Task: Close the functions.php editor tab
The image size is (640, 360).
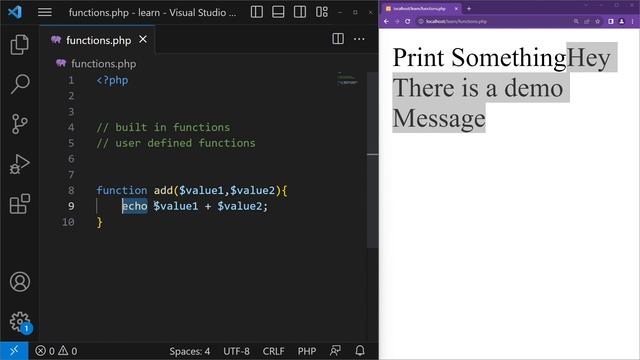Action: (143, 40)
